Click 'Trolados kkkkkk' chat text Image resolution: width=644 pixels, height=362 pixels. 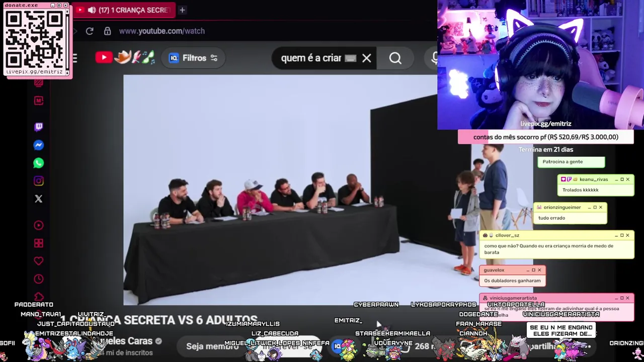581,190
